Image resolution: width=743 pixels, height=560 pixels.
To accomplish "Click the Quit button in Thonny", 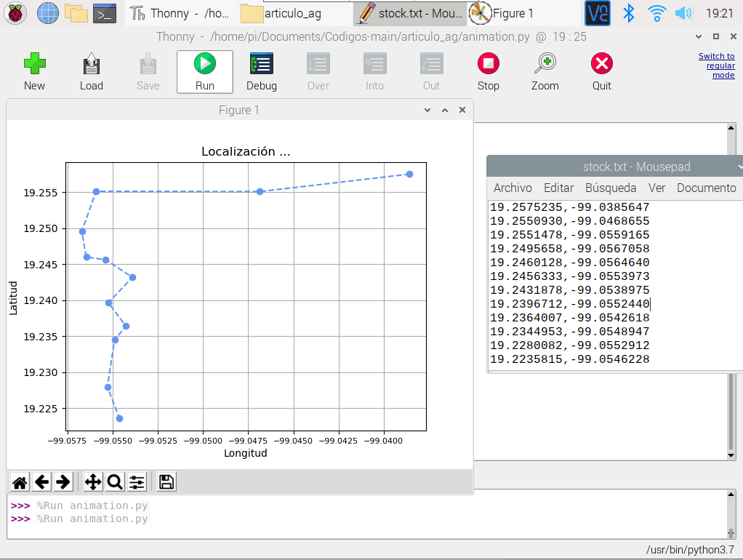I will 601,71.
